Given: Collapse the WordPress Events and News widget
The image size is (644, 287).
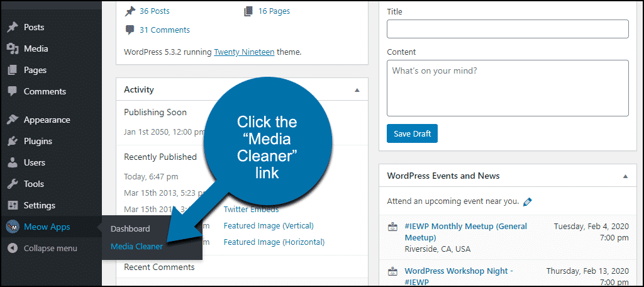Looking at the screenshot, I should [625, 176].
